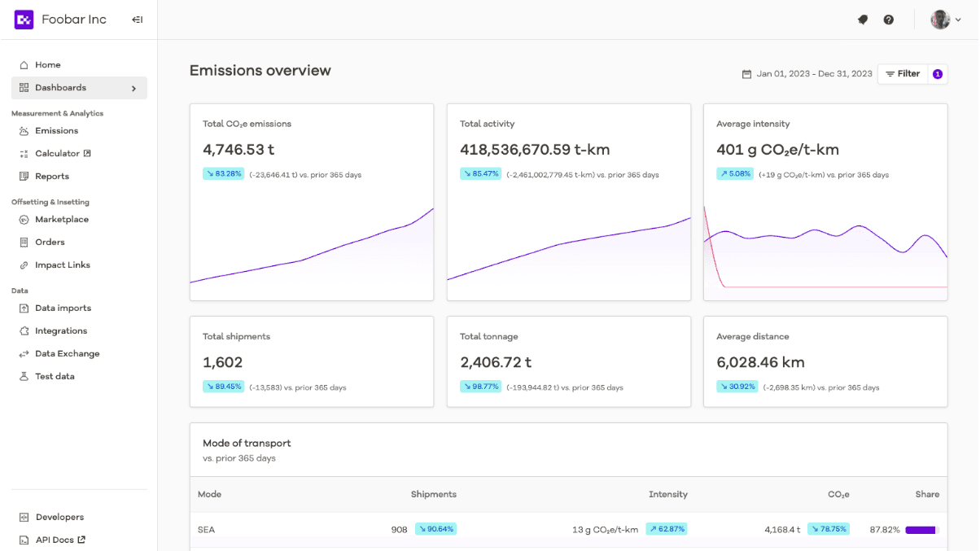Open the help question mark icon

coord(889,20)
